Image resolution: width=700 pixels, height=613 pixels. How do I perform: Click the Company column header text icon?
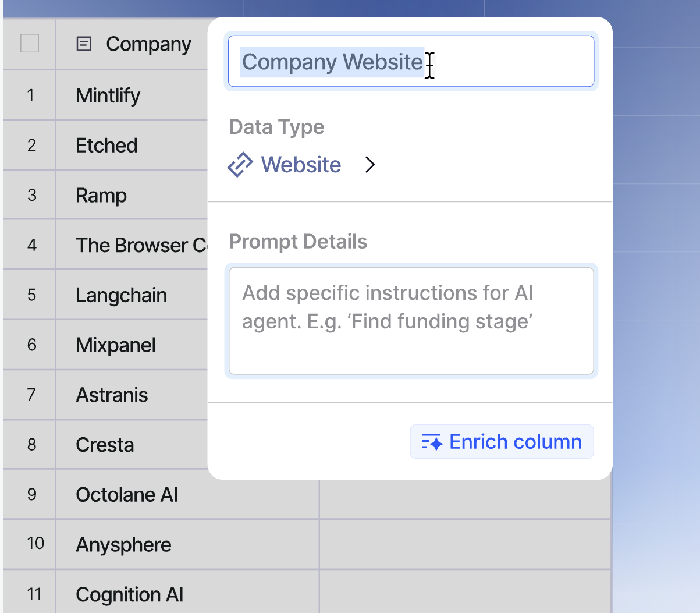tap(83, 44)
